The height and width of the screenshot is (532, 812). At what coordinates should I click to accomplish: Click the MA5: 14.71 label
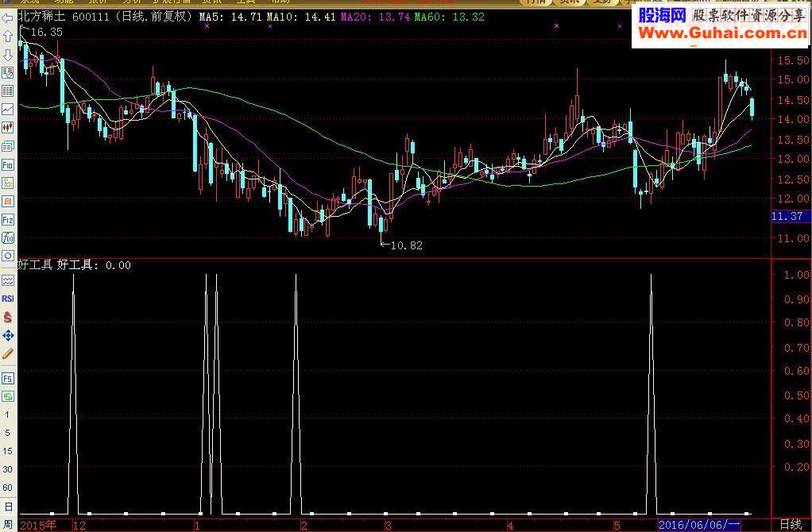point(230,17)
